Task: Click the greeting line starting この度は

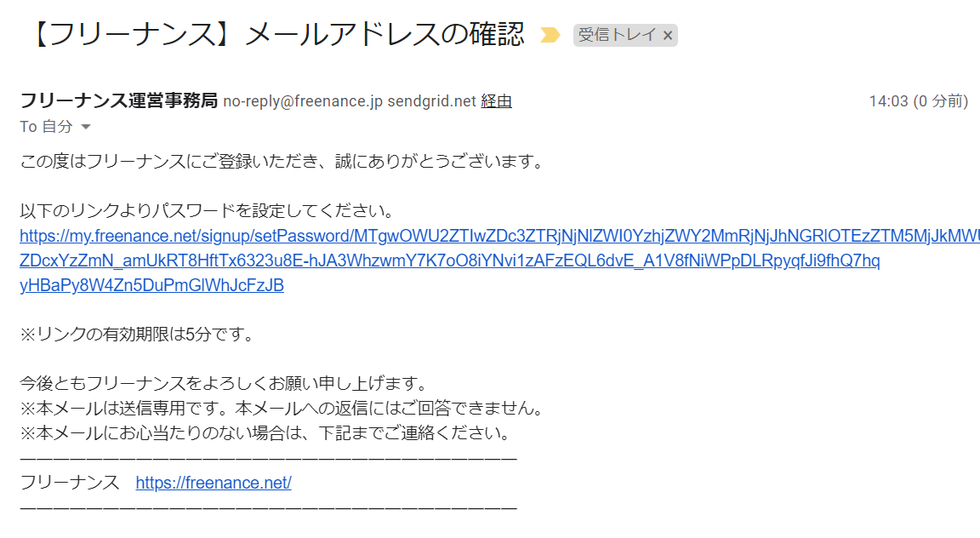Action: tap(282, 162)
